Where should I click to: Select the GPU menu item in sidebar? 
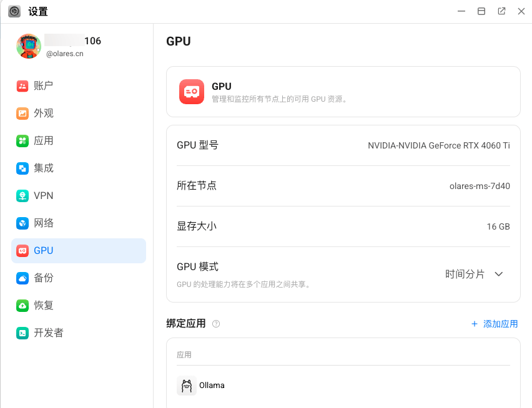(79, 251)
